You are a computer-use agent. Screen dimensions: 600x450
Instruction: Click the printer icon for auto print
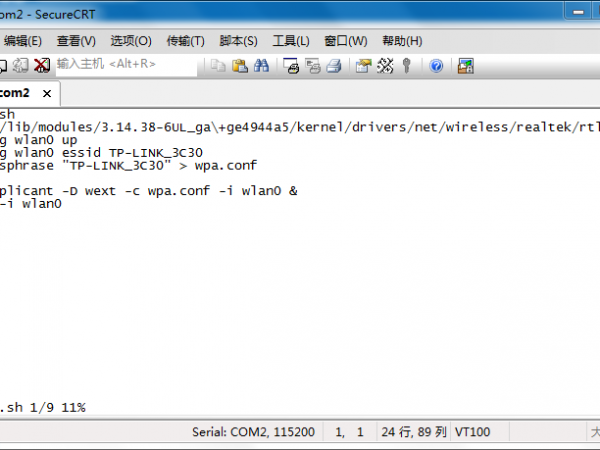[335, 65]
